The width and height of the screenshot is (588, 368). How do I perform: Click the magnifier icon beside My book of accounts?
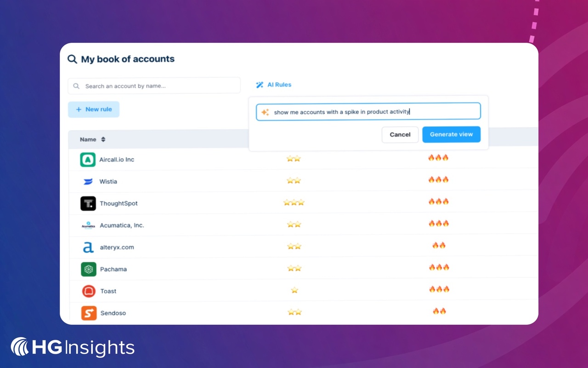72,59
